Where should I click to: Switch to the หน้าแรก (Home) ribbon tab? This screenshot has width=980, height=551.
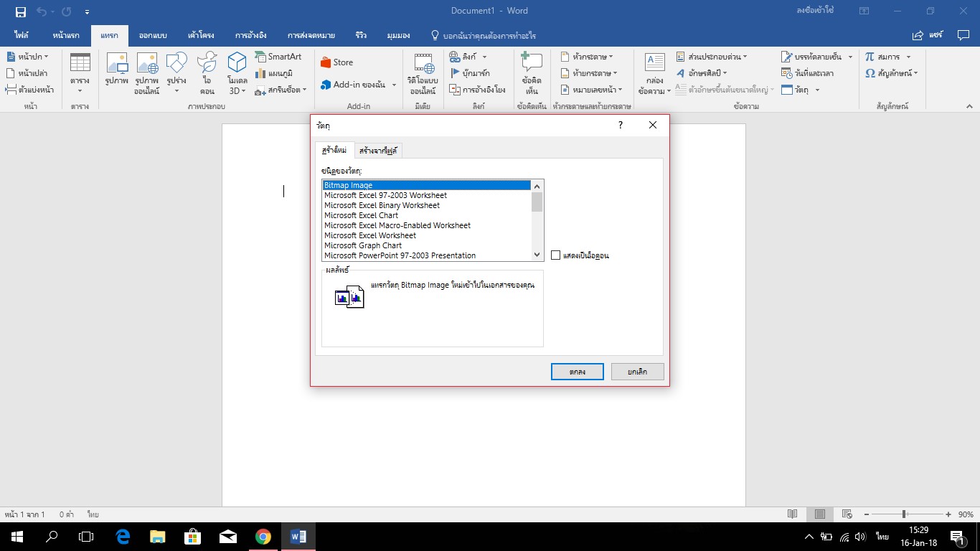(66, 35)
